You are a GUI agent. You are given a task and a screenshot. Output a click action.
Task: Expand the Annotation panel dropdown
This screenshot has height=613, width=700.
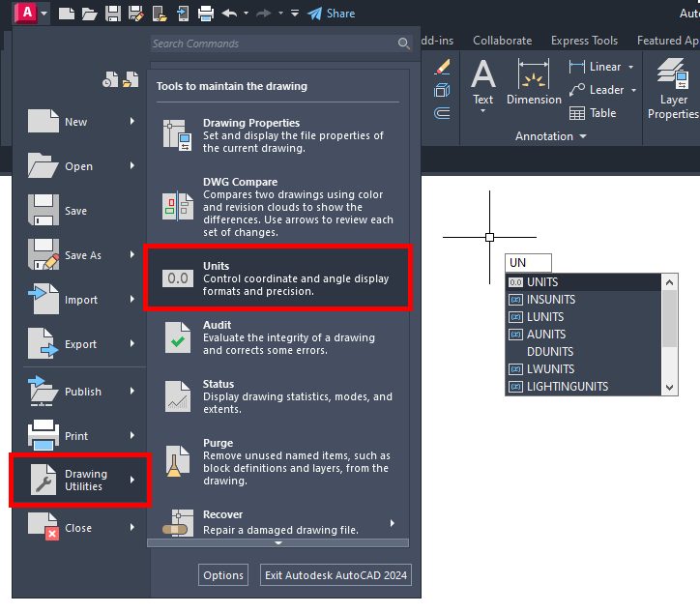pyautogui.click(x=550, y=136)
